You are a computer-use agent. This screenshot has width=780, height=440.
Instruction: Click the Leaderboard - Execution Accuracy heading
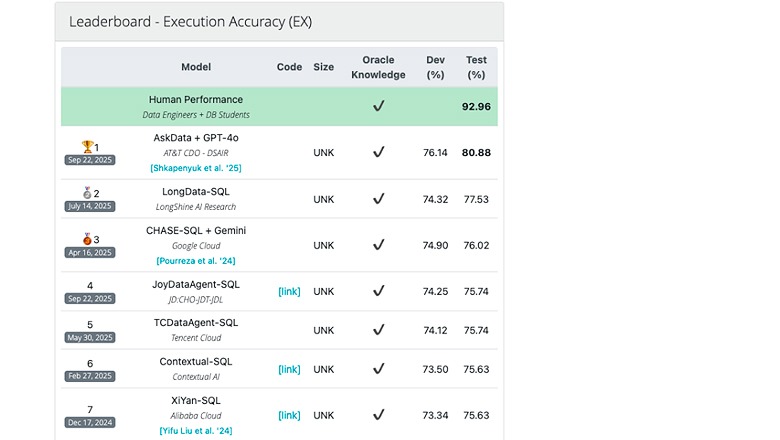(190, 22)
